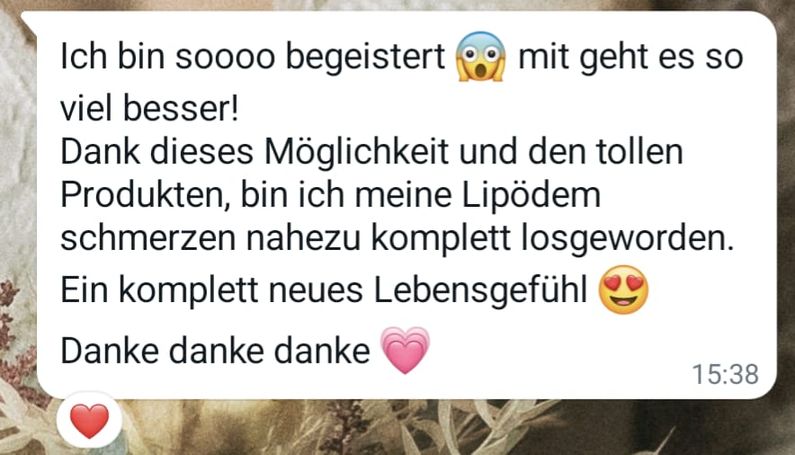Click the pink growing heart emoji
This screenshot has width=795, height=455.
(405, 350)
